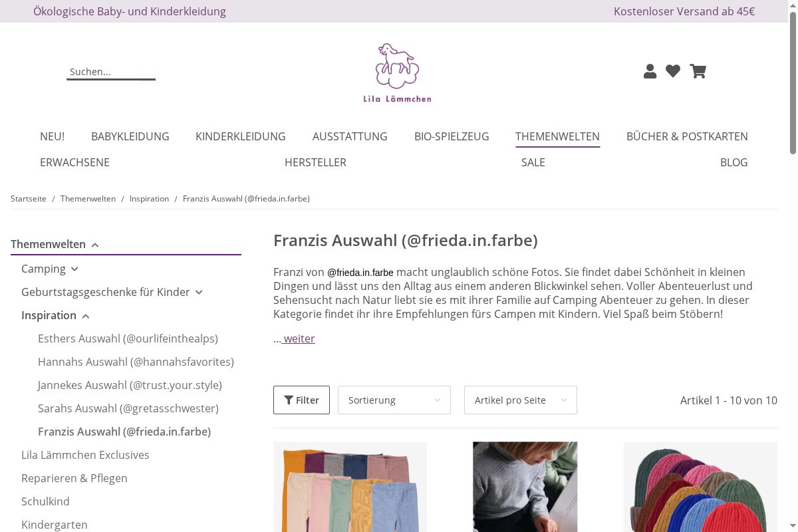Open the Artikel pro Seite dropdown
The image size is (798, 532).
click(521, 400)
